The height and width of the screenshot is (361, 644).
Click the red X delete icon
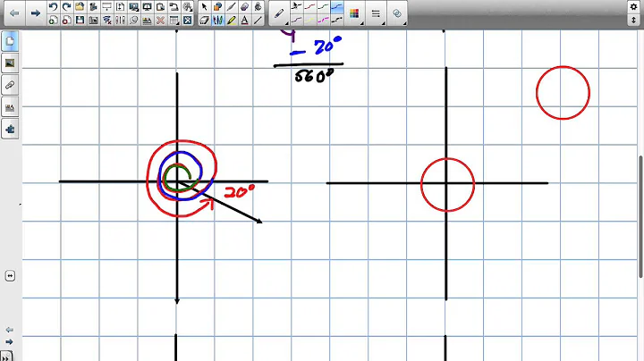click(161, 20)
